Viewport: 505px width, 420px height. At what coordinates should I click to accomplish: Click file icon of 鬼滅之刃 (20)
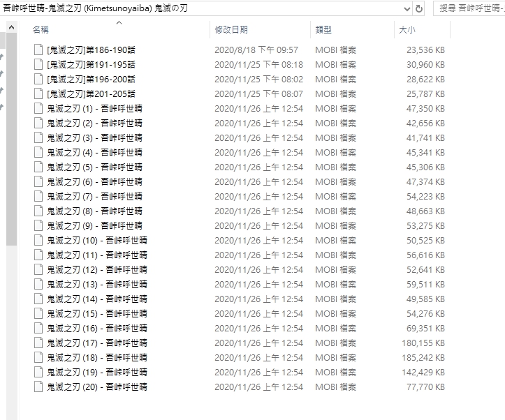click(x=38, y=387)
